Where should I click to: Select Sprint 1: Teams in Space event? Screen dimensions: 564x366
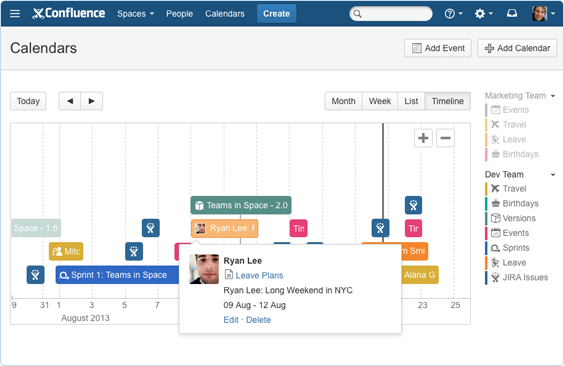(x=117, y=275)
